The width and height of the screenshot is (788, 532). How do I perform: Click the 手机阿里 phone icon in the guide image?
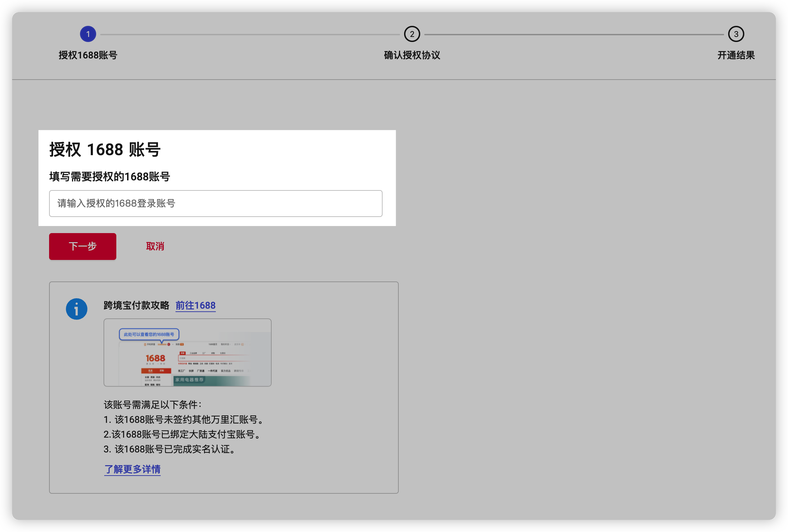click(145, 344)
